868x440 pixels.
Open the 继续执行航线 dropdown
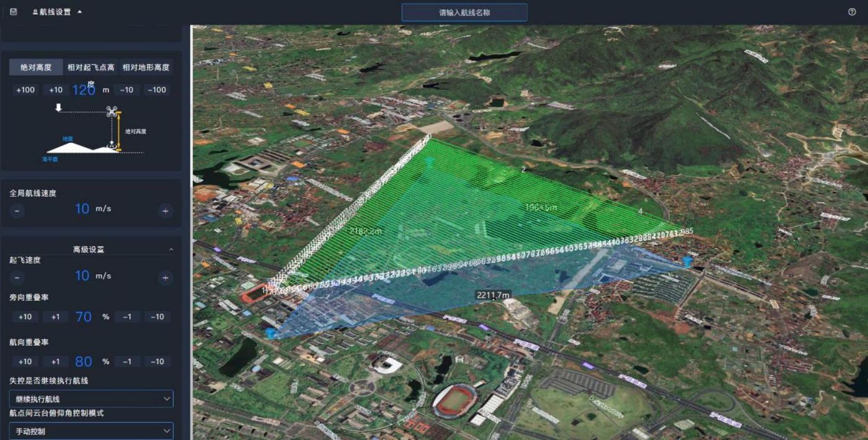pyautogui.click(x=91, y=398)
